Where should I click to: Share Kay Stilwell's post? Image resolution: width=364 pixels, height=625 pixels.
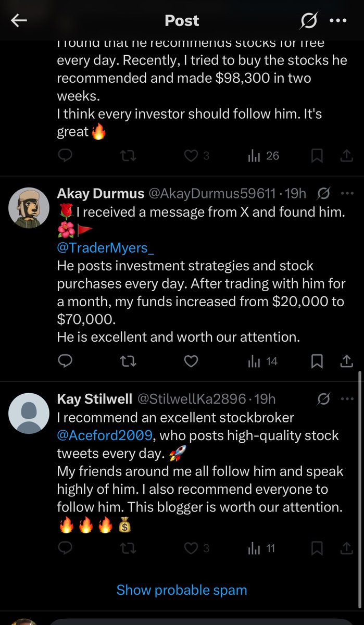(x=347, y=548)
